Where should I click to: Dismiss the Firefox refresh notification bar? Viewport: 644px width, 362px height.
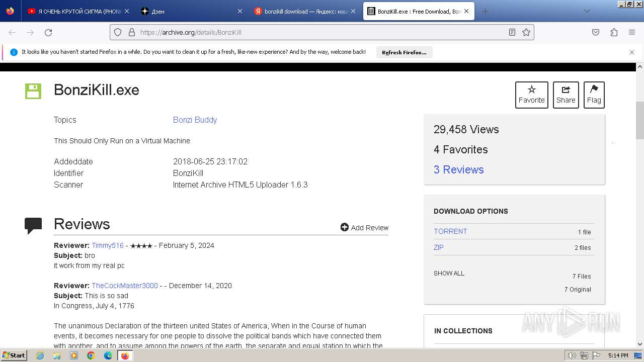tap(632, 52)
